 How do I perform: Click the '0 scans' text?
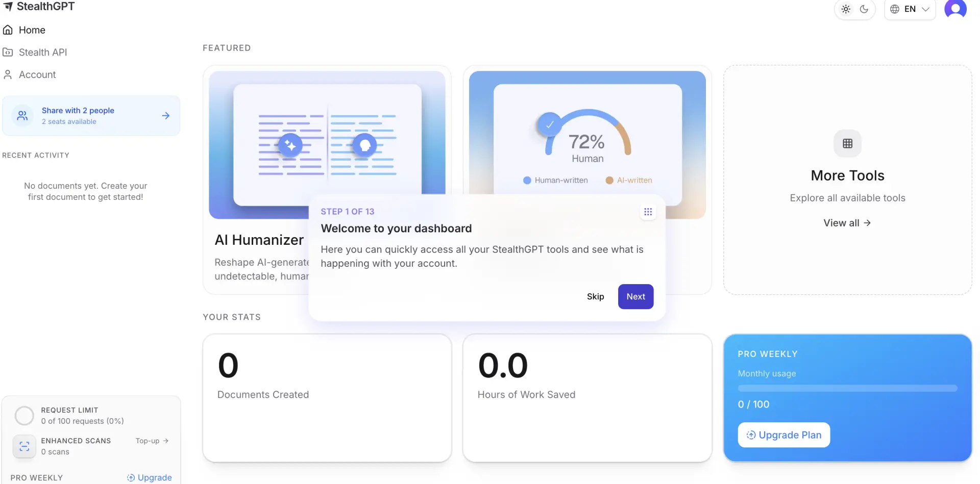[x=55, y=452]
